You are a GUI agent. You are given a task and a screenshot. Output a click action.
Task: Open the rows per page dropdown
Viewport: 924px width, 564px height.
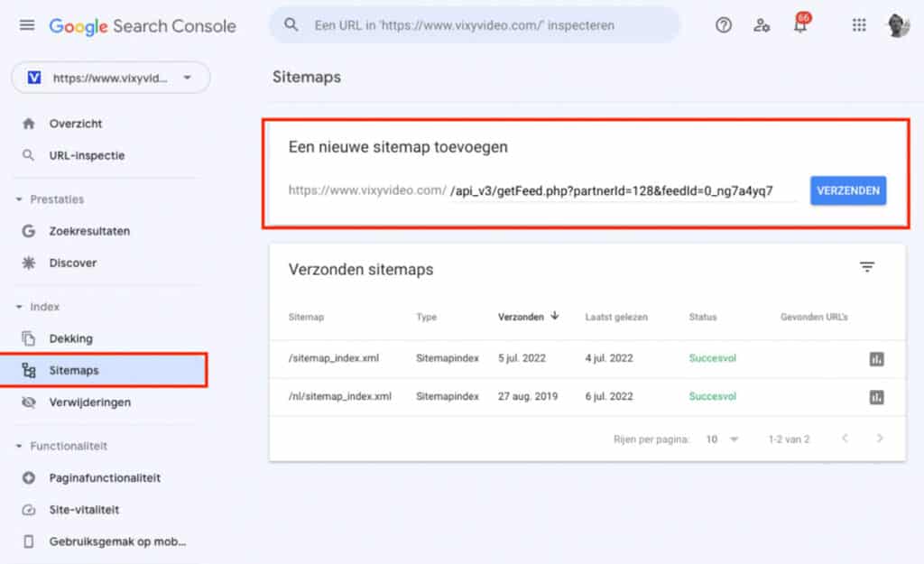coord(723,439)
